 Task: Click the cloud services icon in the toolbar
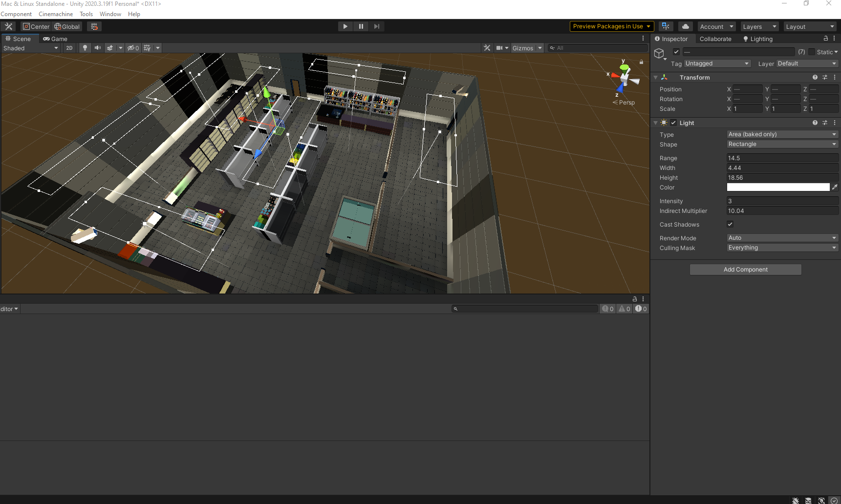click(685, 26)
